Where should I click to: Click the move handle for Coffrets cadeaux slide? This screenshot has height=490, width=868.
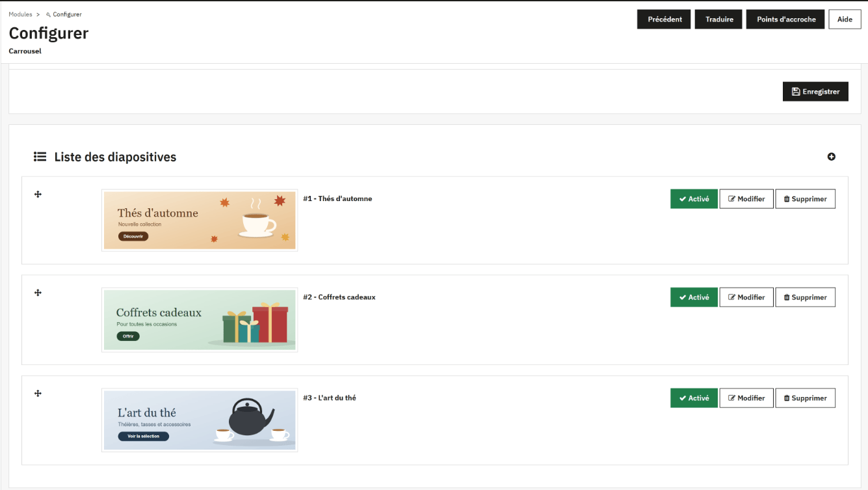click(38, 293)
